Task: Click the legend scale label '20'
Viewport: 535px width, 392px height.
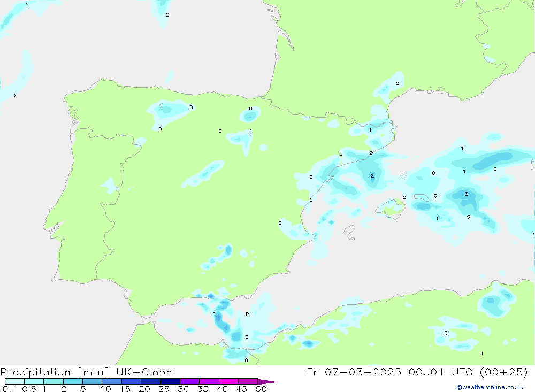Action: point(144,389)
